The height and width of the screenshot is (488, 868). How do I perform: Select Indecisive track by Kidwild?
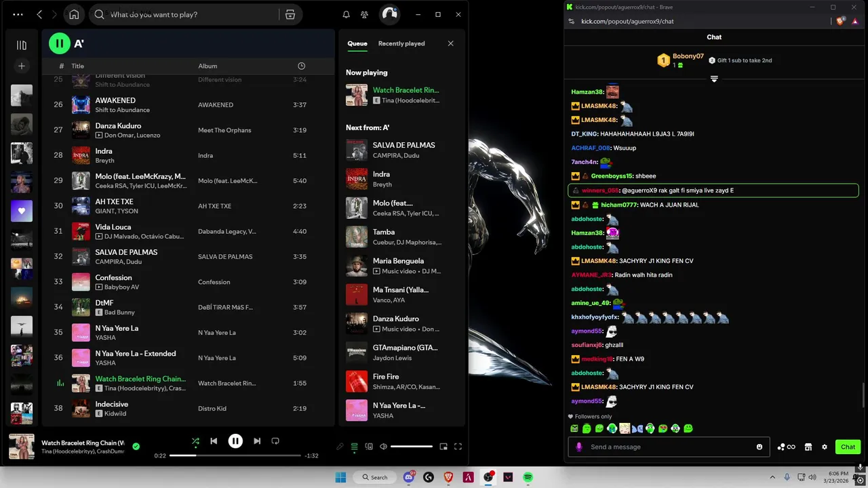[x=186, y=408]
